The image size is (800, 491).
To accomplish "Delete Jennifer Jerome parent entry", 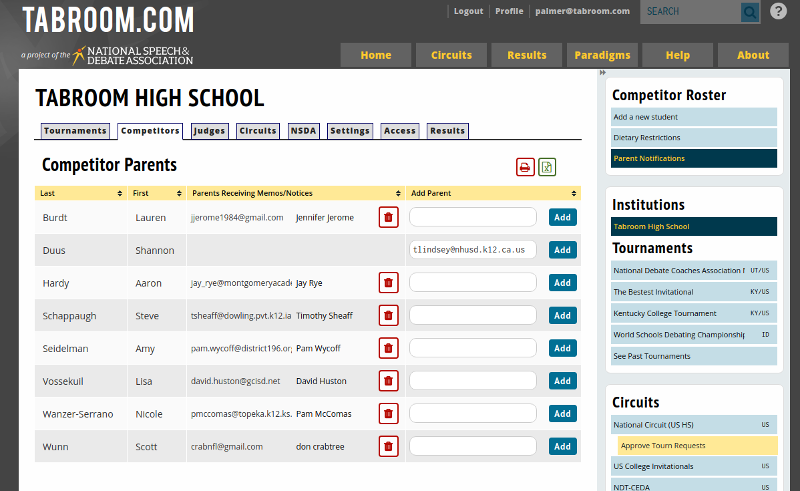I will tap(389, 217).
